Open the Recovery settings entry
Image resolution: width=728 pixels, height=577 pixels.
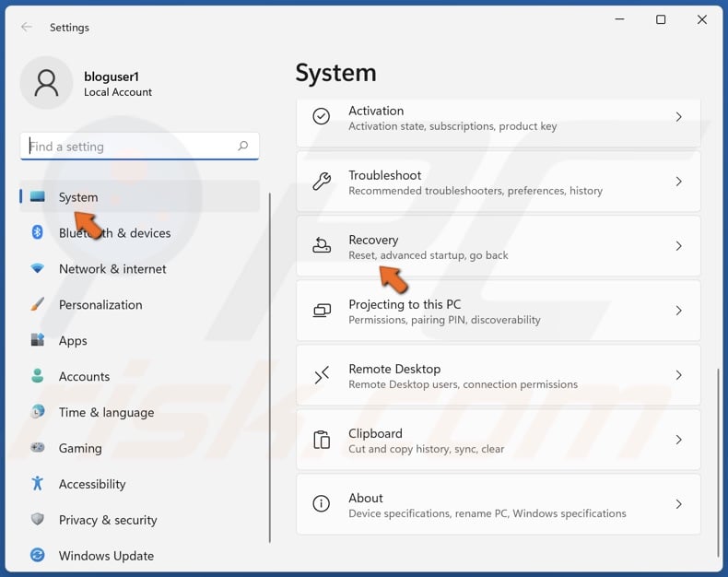pos(499,246)
